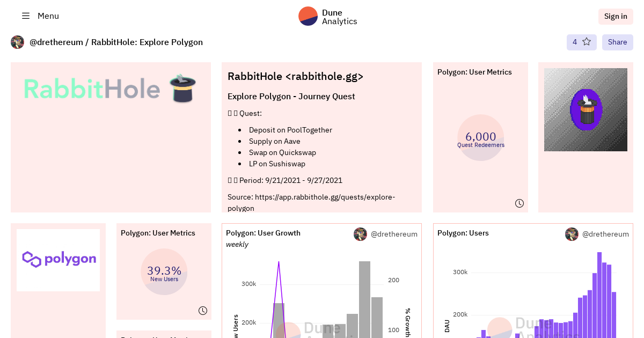Click the dashboard author avatar beside the title

tap(18, 42)
